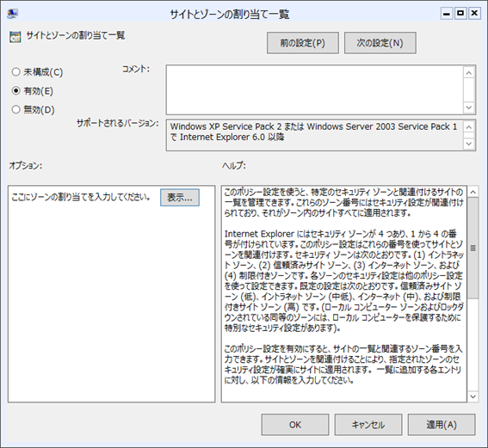Click the help panel scroll down arrow
Image resolution: width=488 pixels, height=448 pixels.
coord(473,396)
